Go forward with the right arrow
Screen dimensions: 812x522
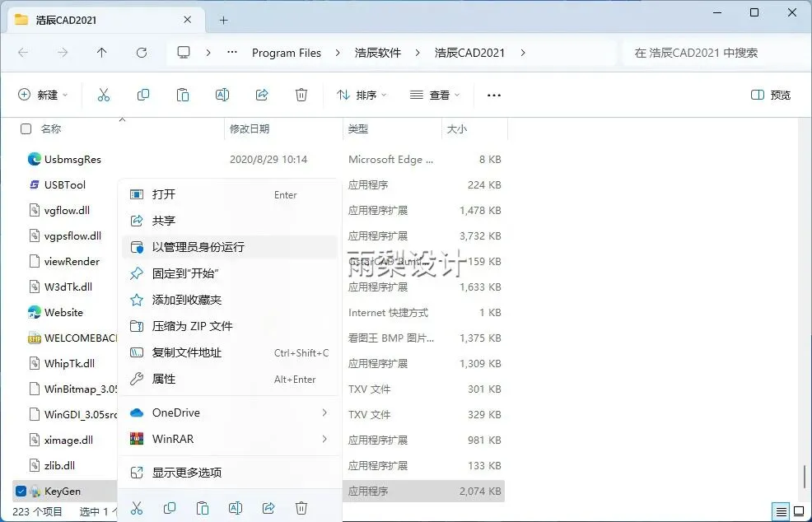tap(63, 53)
